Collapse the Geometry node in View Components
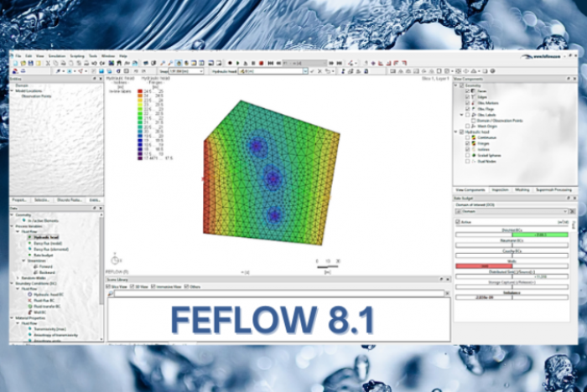 click(x=455, y=85)
